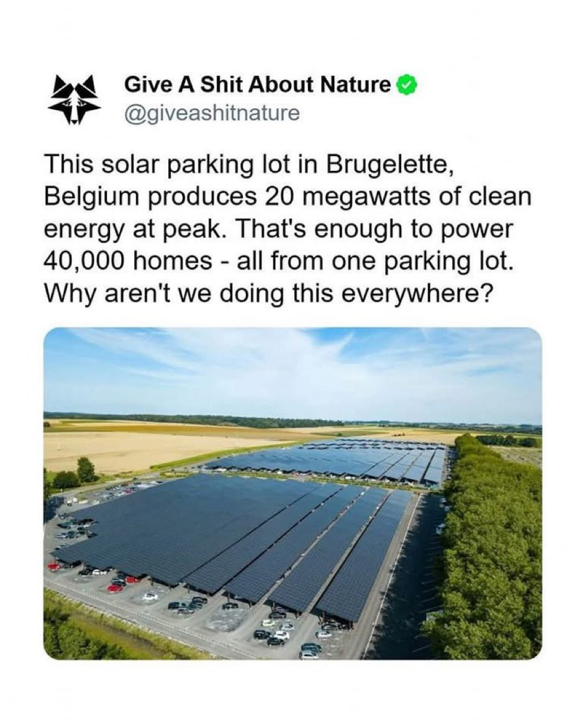Click the green verified checkmark badge

tap(406, 84)
